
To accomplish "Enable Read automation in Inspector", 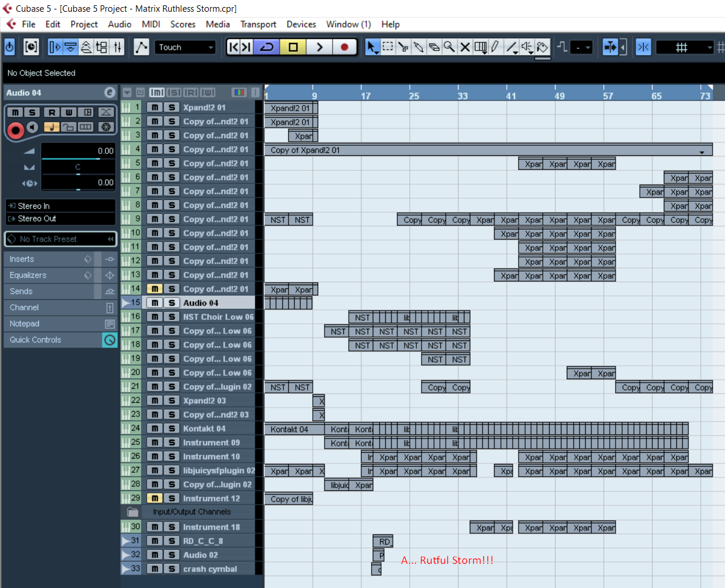I will [x=52, y=112].
